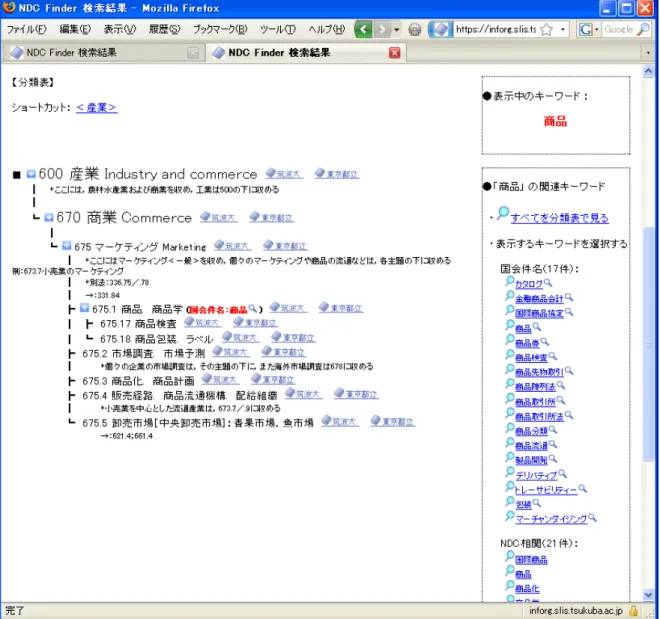Screen dimensions: 660x619
Task: Open 東京都立 library link for 675 マーケティング
Action: 285,245
